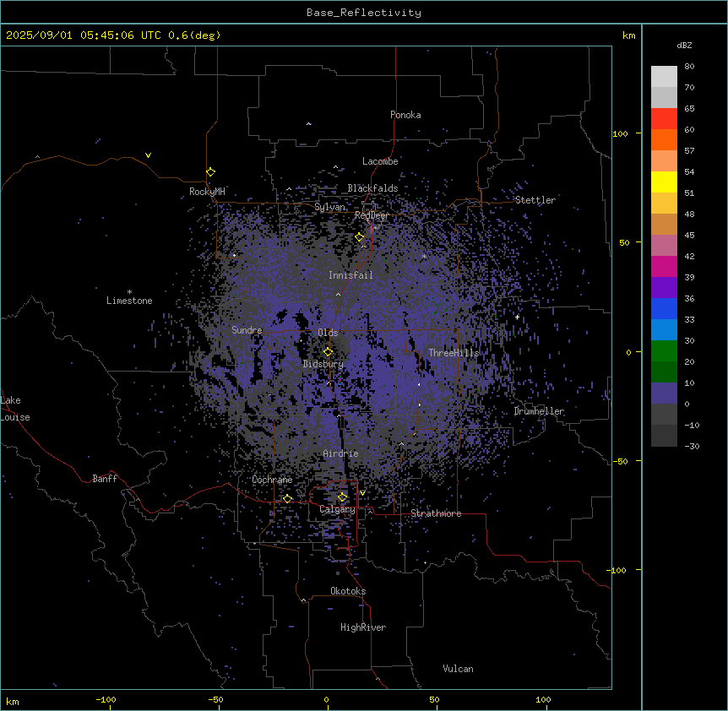The image size is (728, 711).
Task: Select the ThreeHills label
Action: click(454, 353)
